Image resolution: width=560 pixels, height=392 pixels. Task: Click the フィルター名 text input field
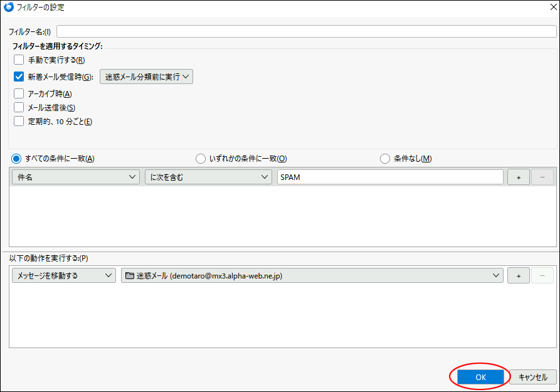click(x=306, y=31)
